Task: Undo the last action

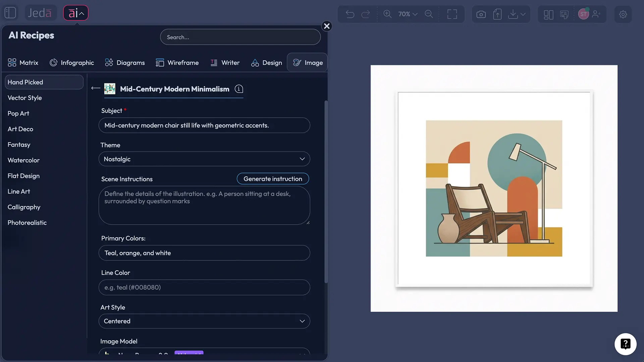Action: (350, 14)
